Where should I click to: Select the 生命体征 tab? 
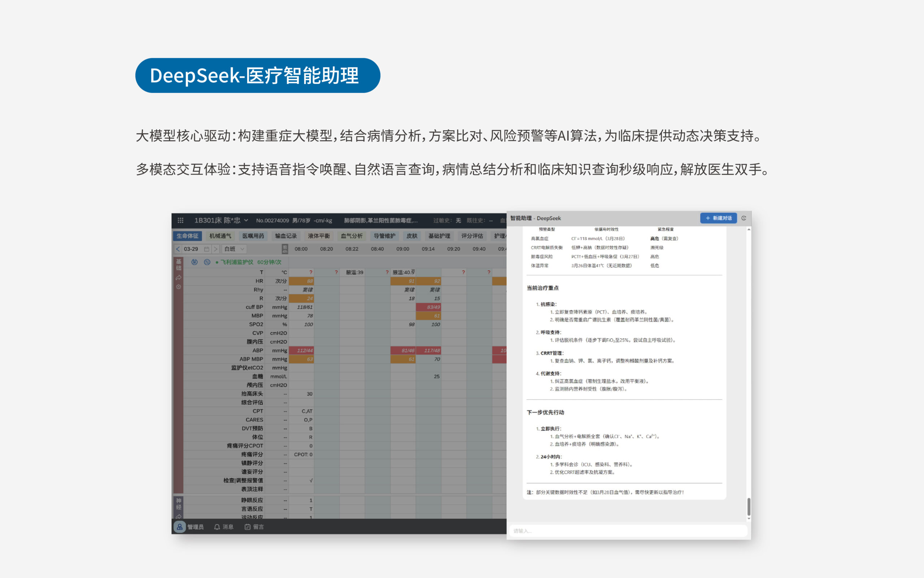tap(187, 236)
